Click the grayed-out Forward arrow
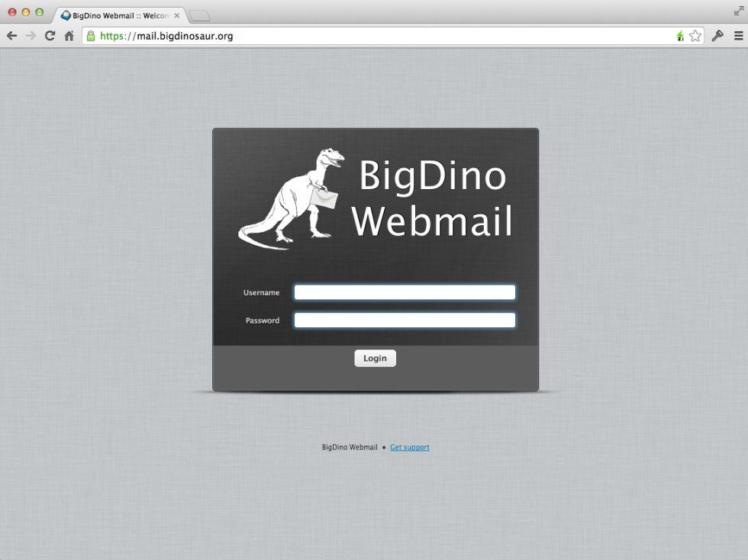 (x=31, y=35)
